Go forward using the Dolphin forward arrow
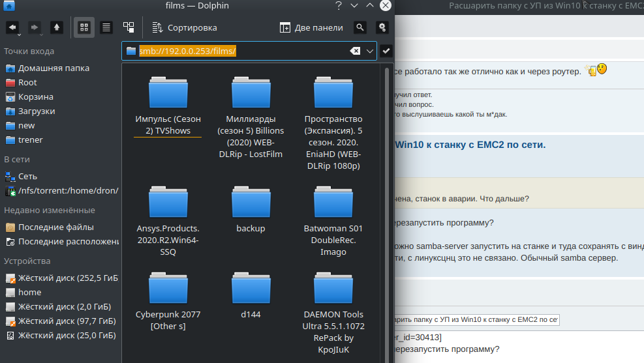The height and width of the screenshot is (363, 644). 35,27
